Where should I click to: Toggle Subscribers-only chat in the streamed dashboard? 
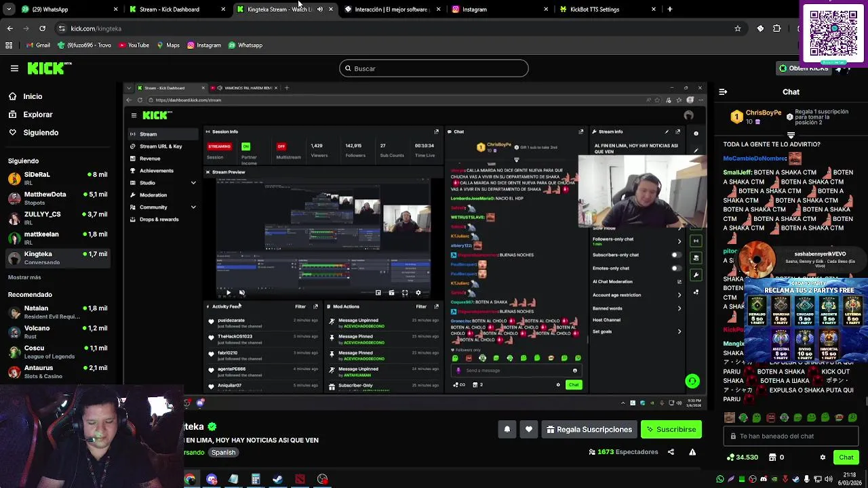pos(676,255)
